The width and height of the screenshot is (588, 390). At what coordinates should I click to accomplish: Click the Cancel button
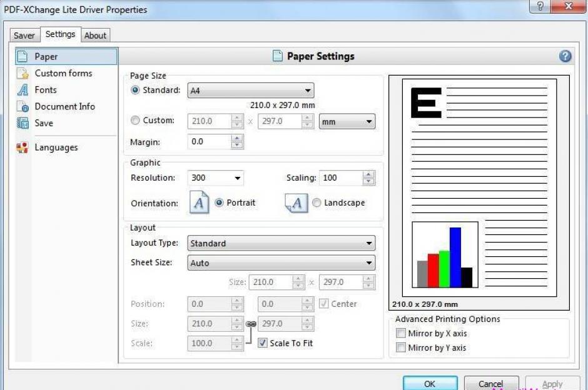coord(490,383)
